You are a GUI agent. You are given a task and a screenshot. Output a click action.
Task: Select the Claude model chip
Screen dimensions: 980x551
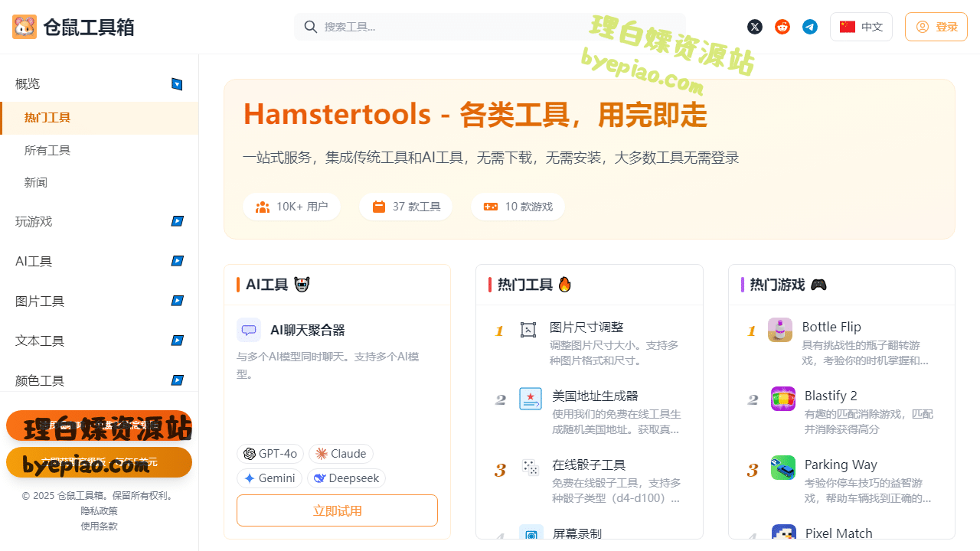pyautogui.click(x=341, y=454)
